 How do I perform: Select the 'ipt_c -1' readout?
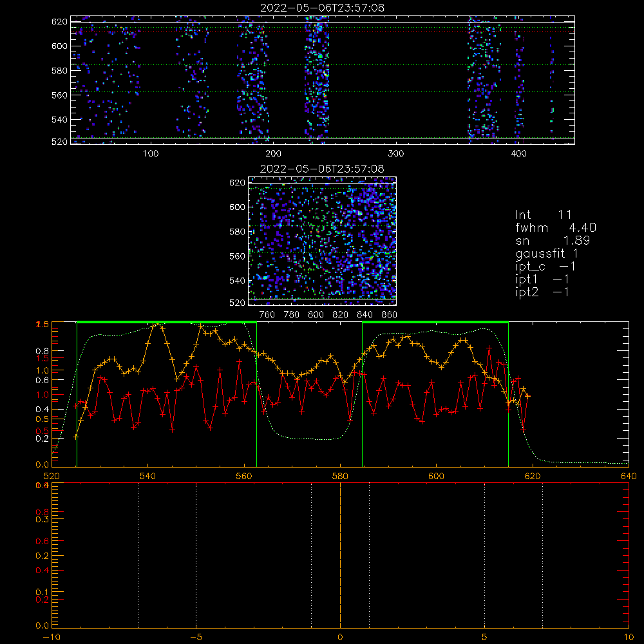pyautogui.click(x=545, y=267)
